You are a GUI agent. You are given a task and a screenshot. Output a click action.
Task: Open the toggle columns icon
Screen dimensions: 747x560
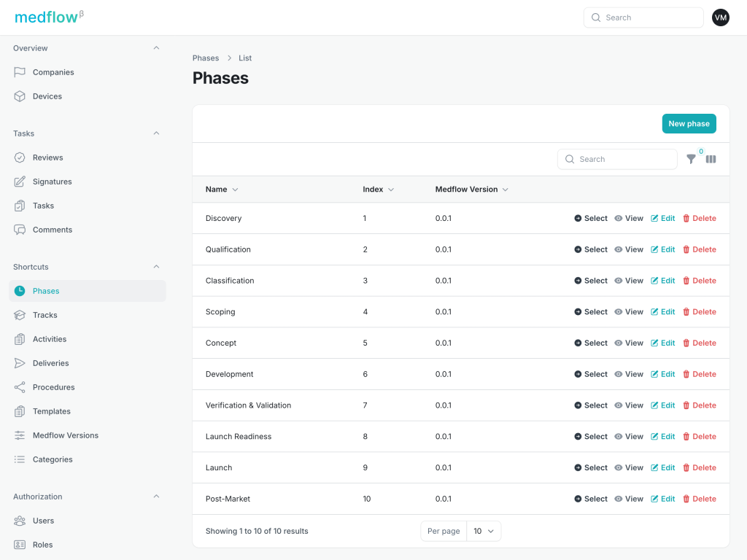point(711,159)
